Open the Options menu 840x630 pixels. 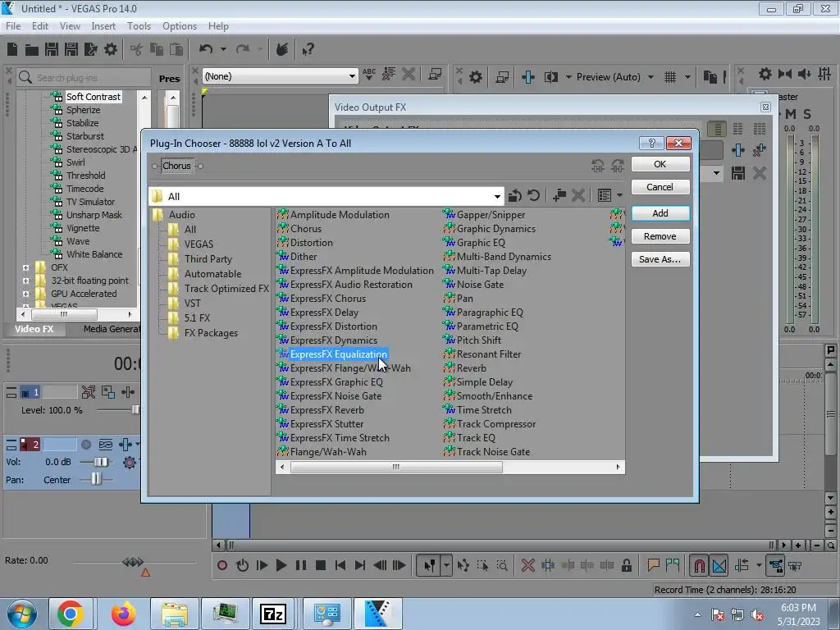point(180,25)
